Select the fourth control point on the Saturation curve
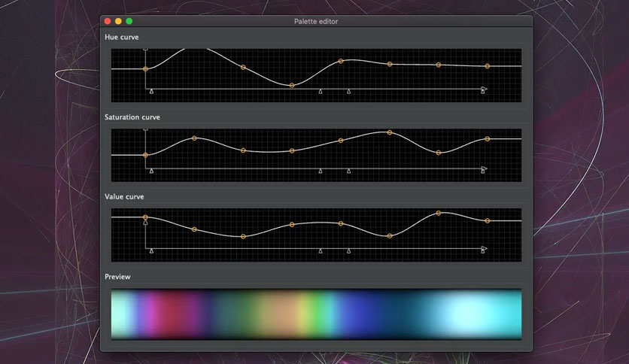 292,151
